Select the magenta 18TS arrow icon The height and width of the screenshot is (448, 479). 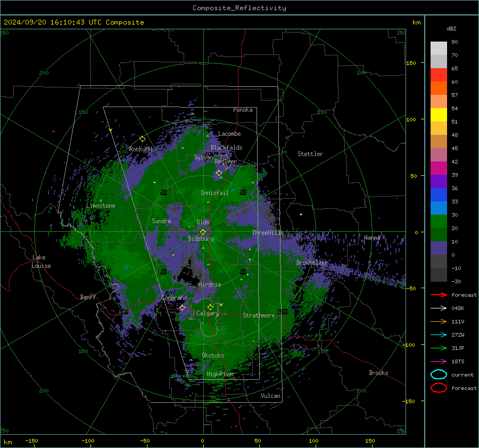point(439,361)
